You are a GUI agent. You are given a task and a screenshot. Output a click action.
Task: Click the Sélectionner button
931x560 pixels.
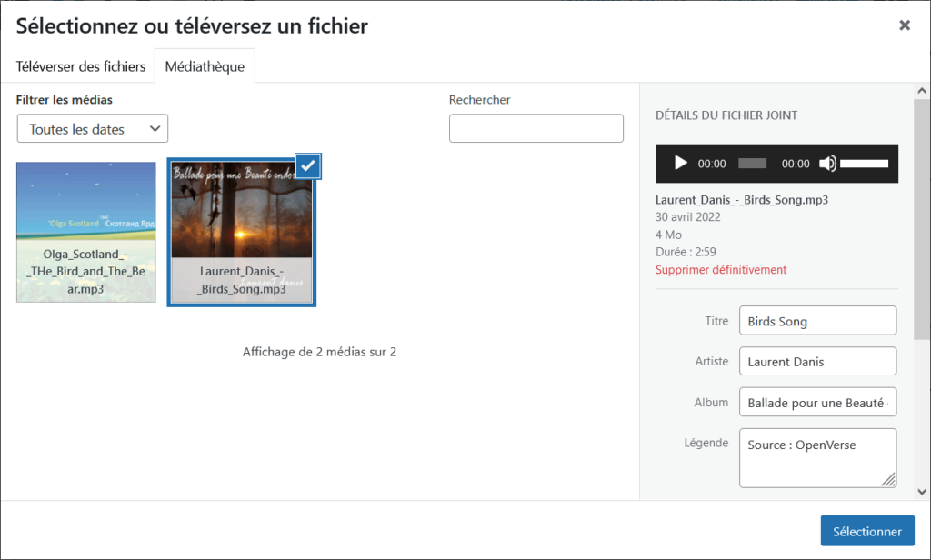866,531
